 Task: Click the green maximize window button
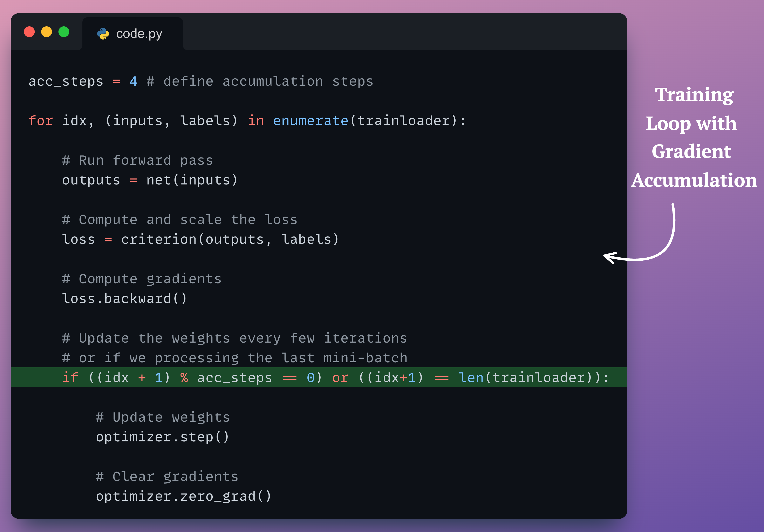(64, 32)
